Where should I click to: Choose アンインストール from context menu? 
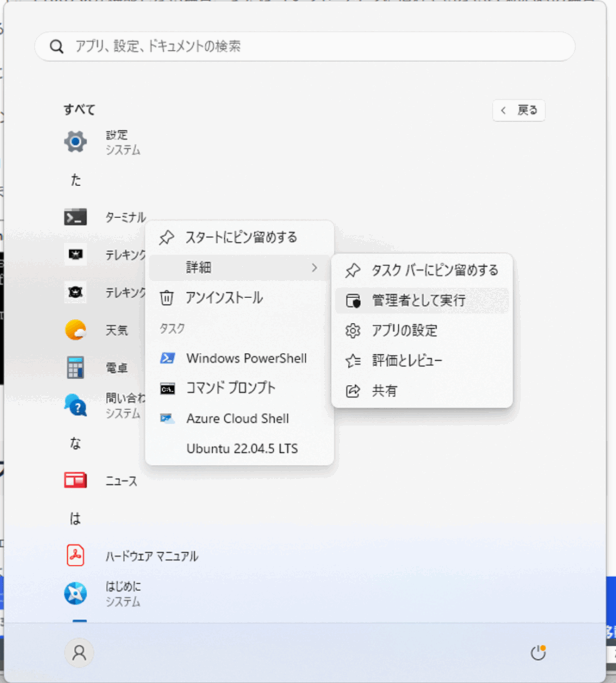[224, 298]
